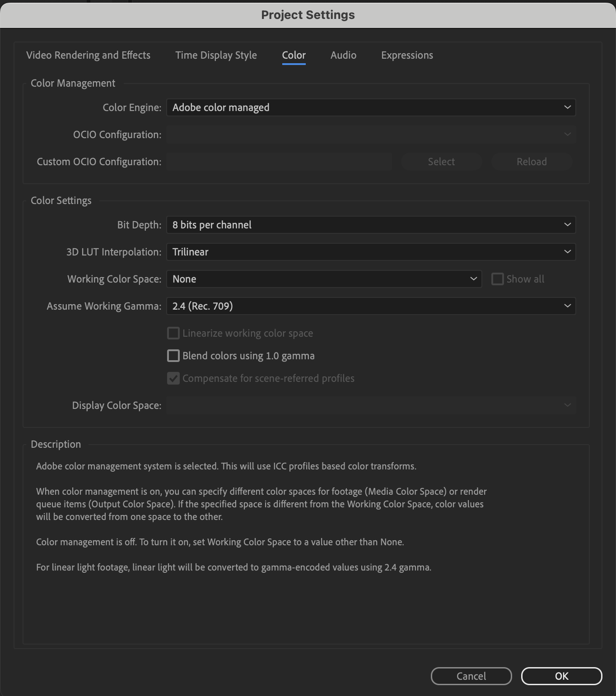This screenshot has height=696, width=616.
Task: Click the Cancel button
Action: click(x=471, y=676)
